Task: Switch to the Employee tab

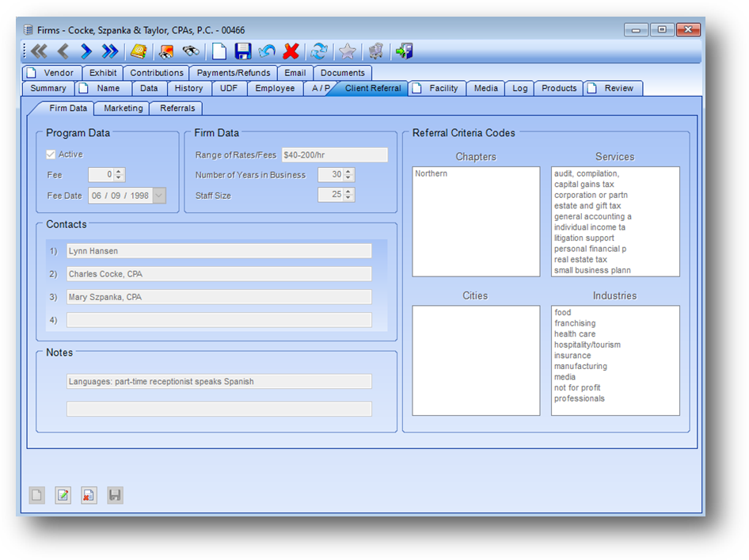Action: tap(276, 88)
